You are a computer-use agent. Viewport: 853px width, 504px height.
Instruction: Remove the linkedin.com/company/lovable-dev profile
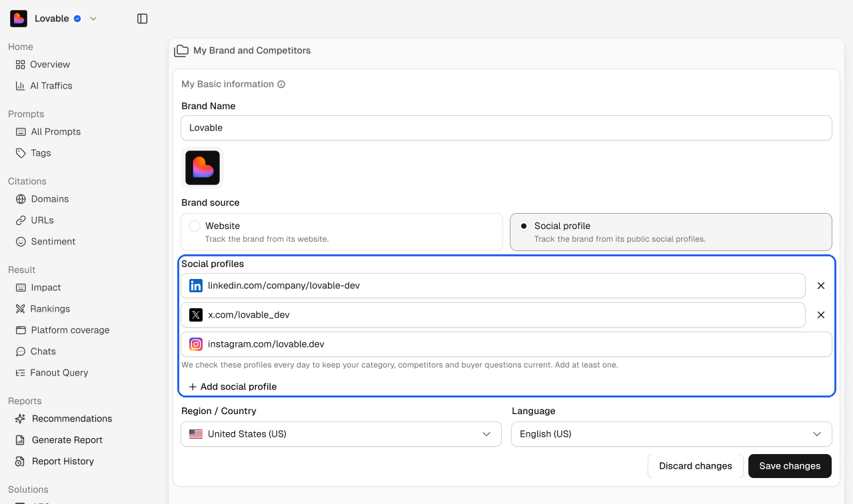tap(821, 286)
